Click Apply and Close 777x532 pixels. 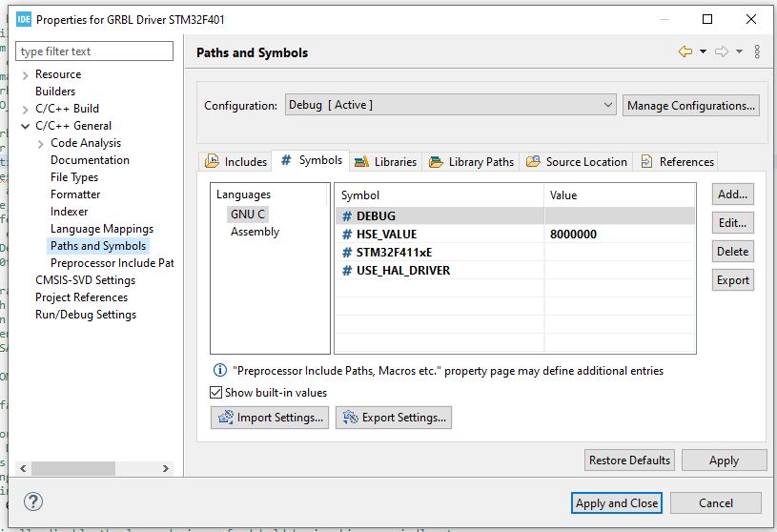[617, 502]
